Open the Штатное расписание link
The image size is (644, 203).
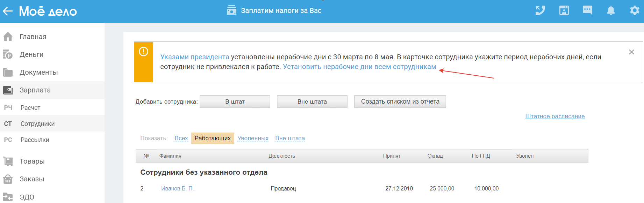[555, 116]
